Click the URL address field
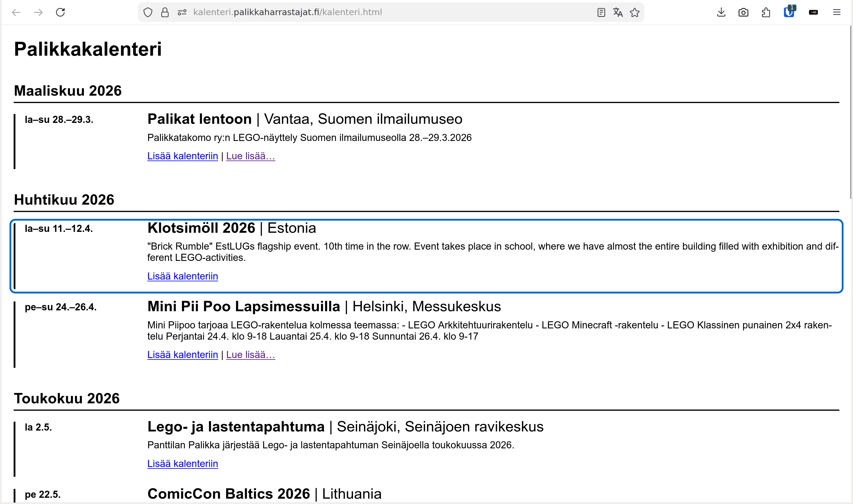853x504 pixels. 374,12
